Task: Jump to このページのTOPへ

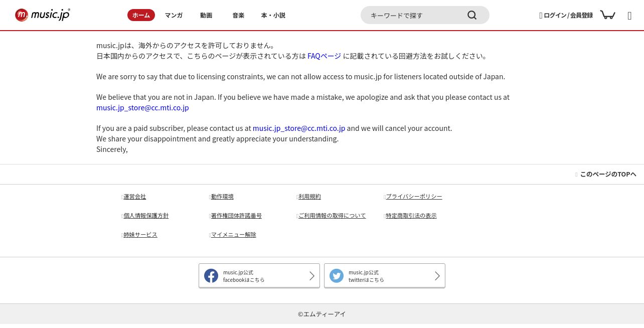Action: 606,174
